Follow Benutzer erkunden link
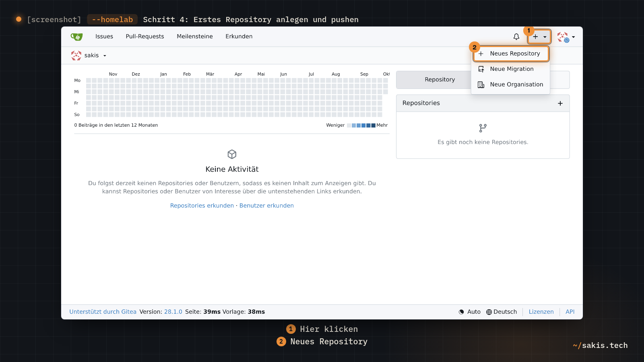The image size is (644, 362). pyautogui.click(x=266, y=206)
